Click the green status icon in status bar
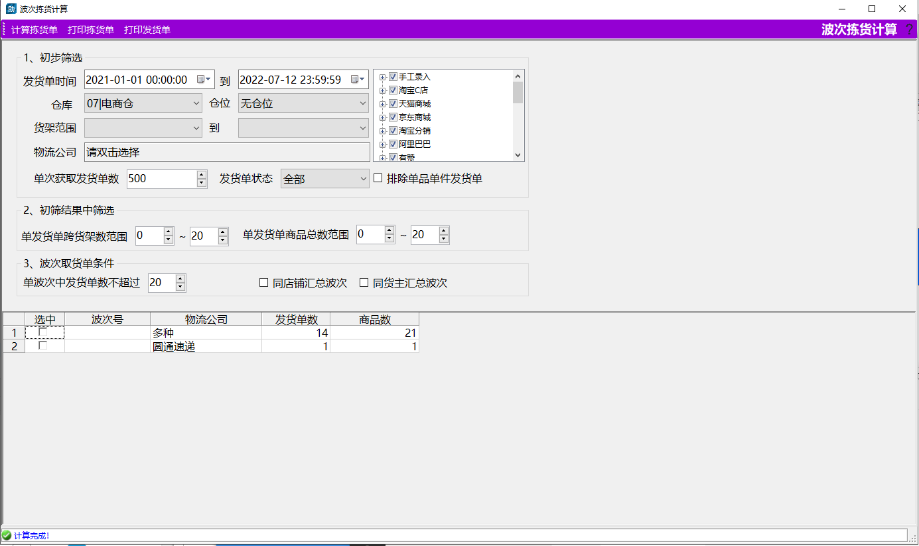Image resolution: width=919 pixels, height=546 pixels. (7, 535)
